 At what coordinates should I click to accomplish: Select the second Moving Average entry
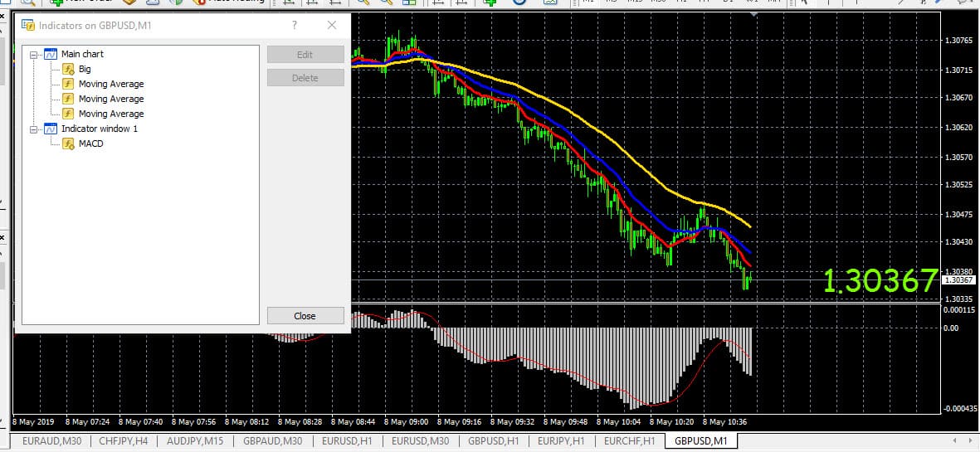coord(110,99)
